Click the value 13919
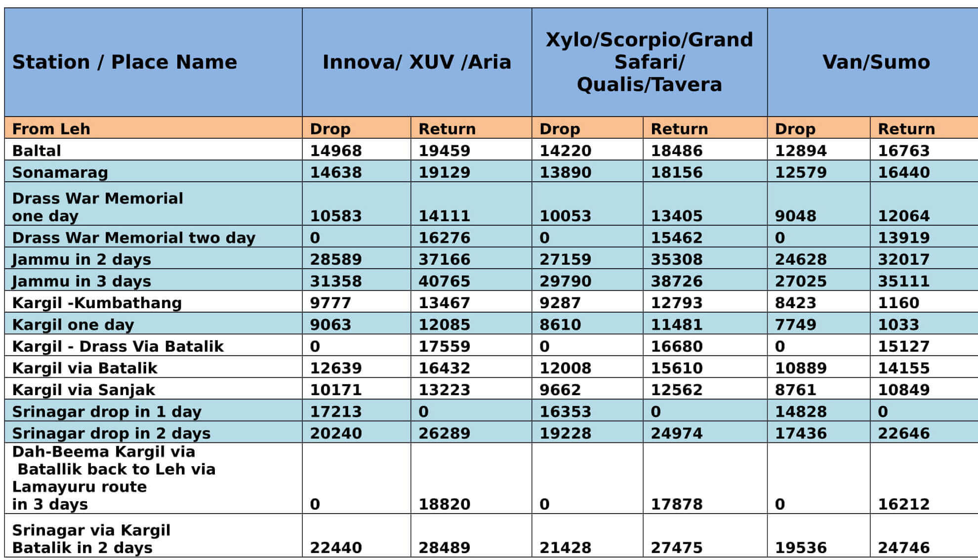 (904, 238)
